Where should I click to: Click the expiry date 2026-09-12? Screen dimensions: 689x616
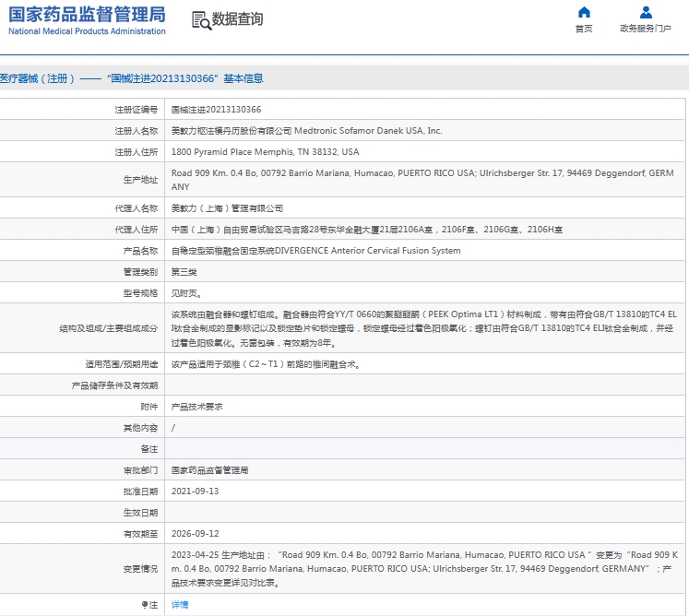tap(195, 533)
